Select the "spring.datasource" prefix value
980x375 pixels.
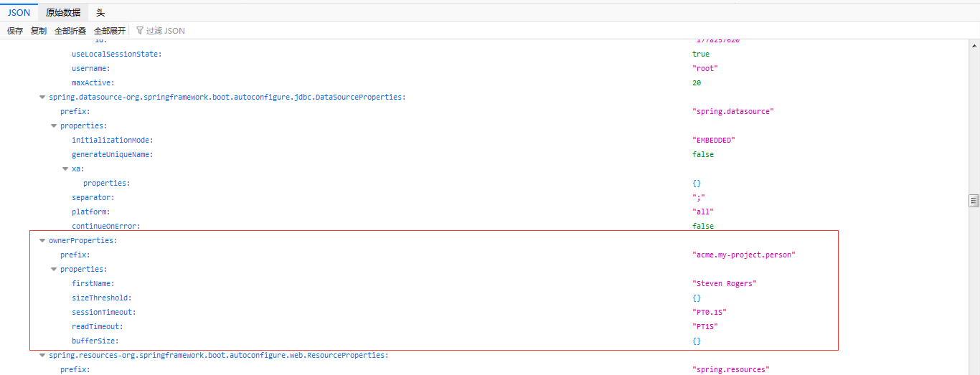coord(733,111)
